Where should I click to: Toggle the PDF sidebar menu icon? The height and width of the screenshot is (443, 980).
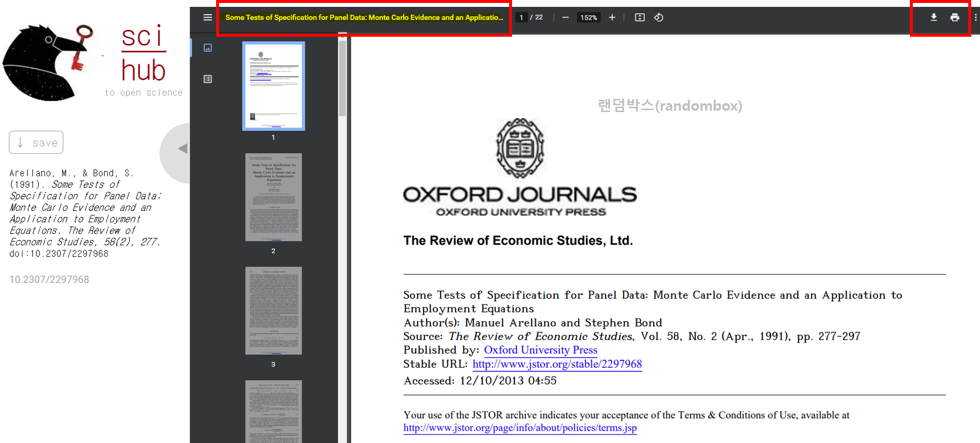tap(207, 18)
